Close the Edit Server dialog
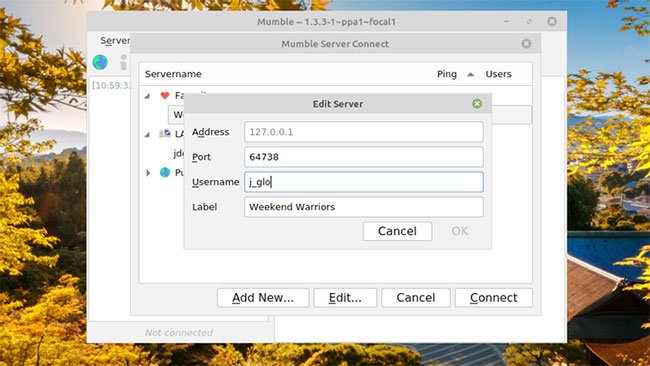The height and width of the screenshot is (366, 650). tap(477, 104)
